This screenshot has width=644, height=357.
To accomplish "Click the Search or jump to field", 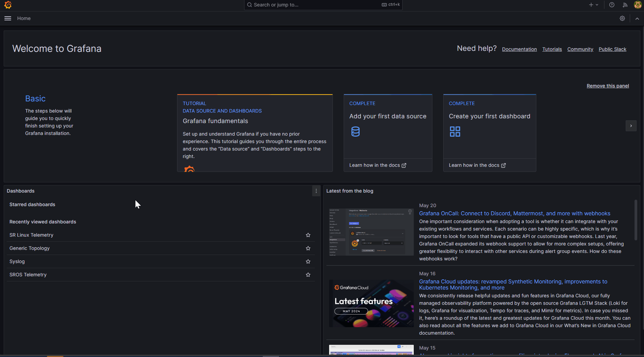I will click(x=323, y=5).
